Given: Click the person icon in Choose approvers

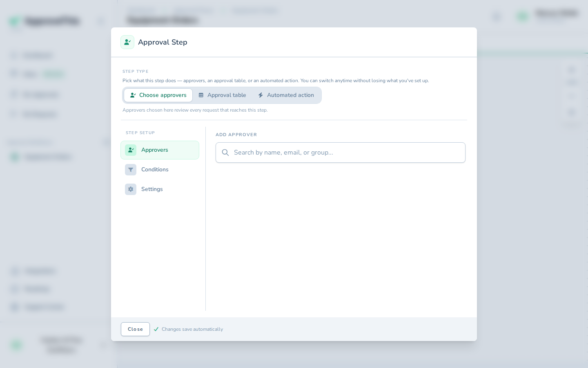Looking at the screenshot, I should tap(133, 95).
